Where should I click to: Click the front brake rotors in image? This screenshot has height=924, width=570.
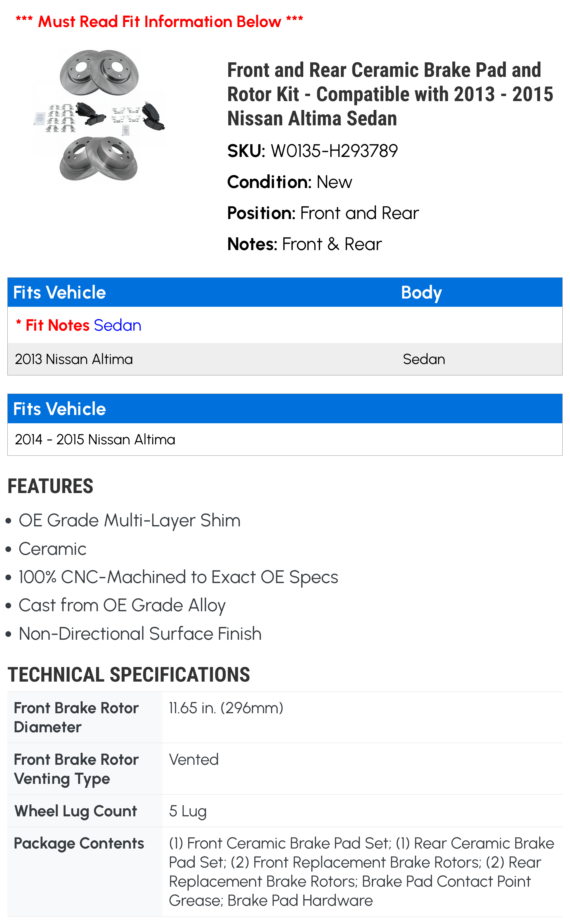tap(99, 73)
